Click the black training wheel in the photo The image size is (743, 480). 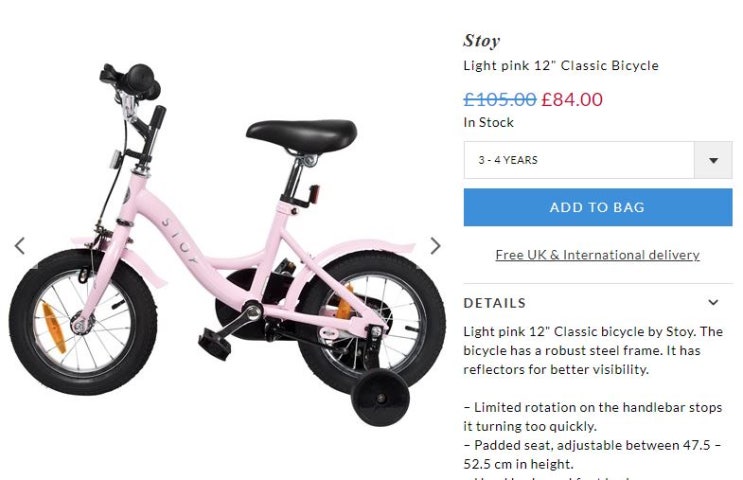[383, 396]
